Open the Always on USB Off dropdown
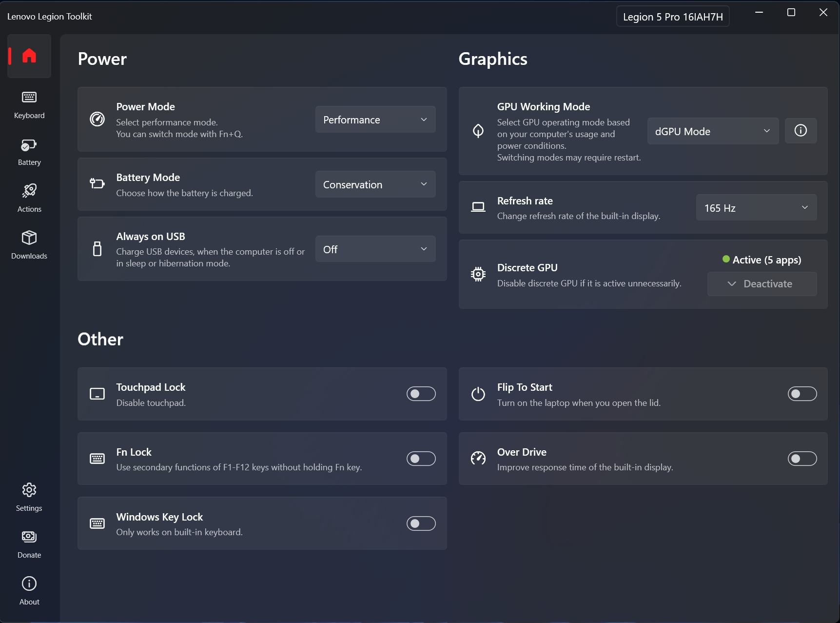Screen dimensions: 840x623 pyautogui.click(x=375, y=249)
